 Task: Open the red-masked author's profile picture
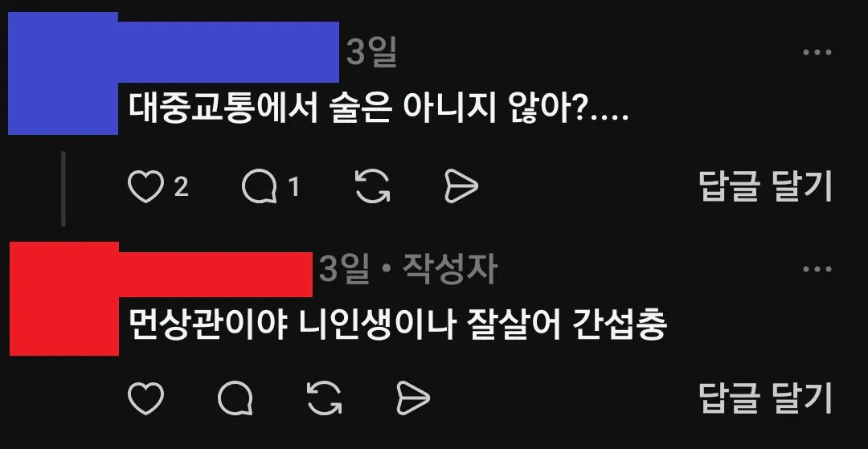tap(64, 299)
